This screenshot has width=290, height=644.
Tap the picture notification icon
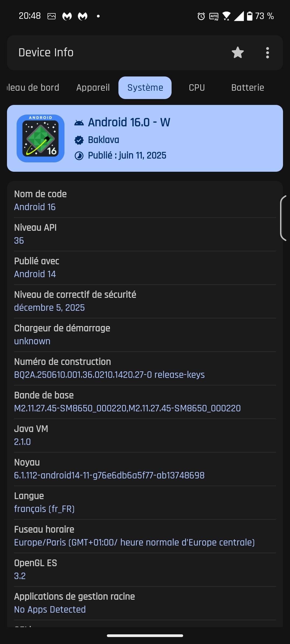click(52, 16)
